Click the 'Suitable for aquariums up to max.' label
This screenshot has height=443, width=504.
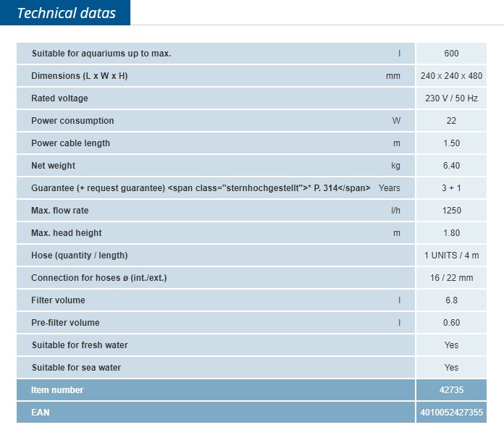(101, 54)
